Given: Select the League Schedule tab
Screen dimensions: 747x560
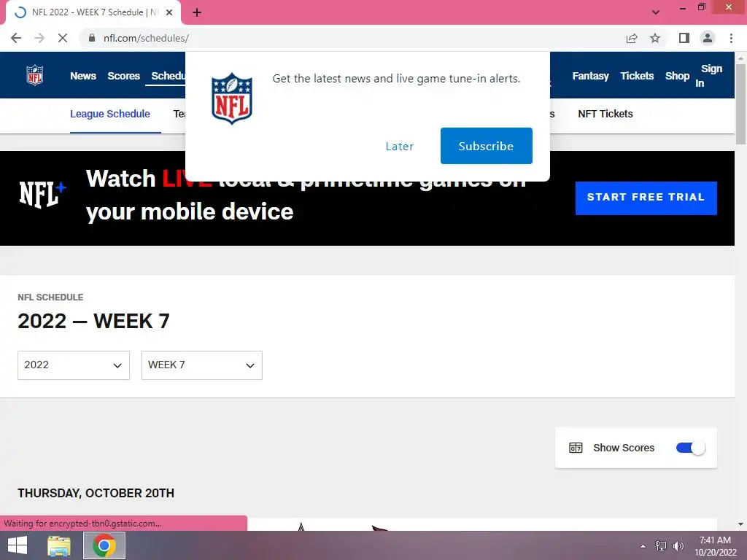Looking at the screenshot, I should [x=110, y=114].
